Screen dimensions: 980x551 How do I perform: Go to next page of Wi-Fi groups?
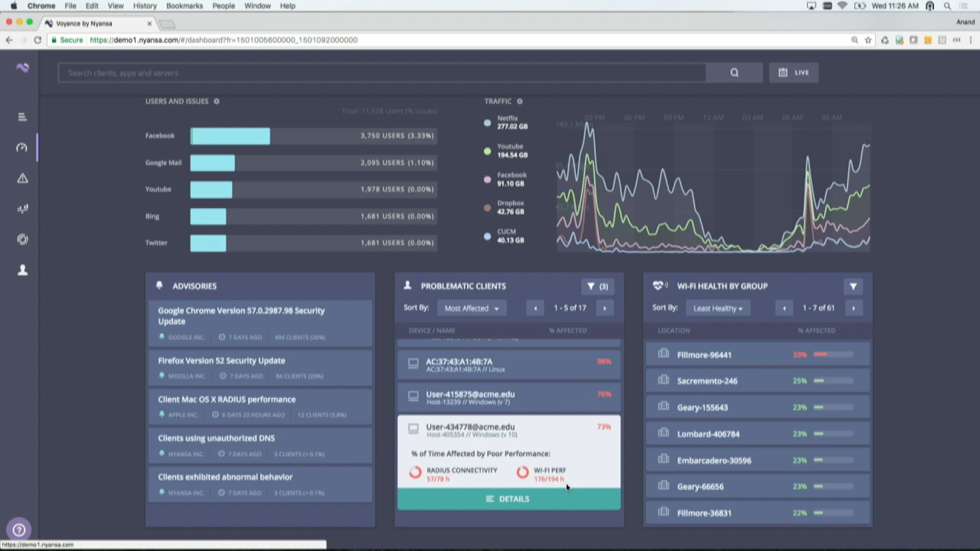click(x=853, y=308)
